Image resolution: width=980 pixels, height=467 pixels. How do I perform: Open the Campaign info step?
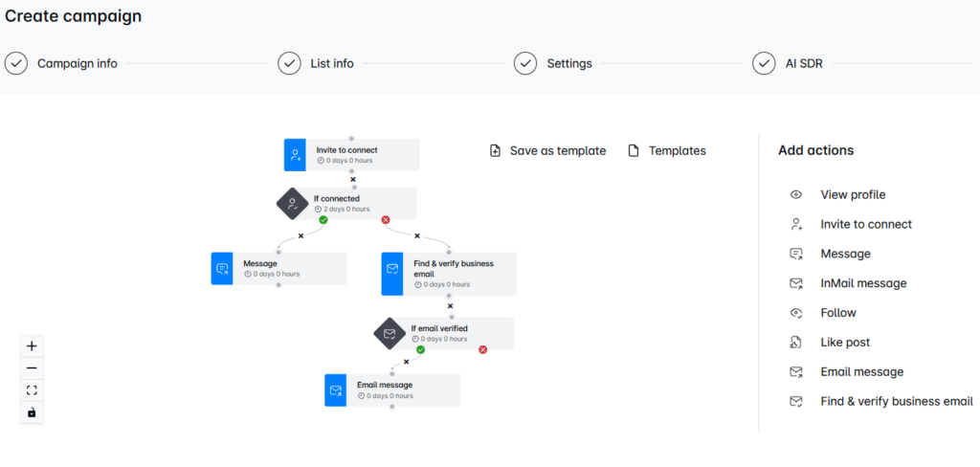click(x=78, y=63)
